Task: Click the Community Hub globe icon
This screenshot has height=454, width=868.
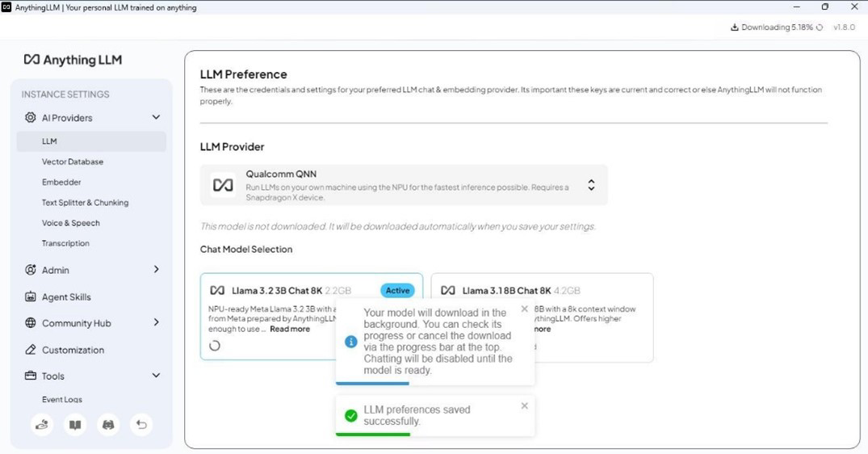Action: (31, 323)
